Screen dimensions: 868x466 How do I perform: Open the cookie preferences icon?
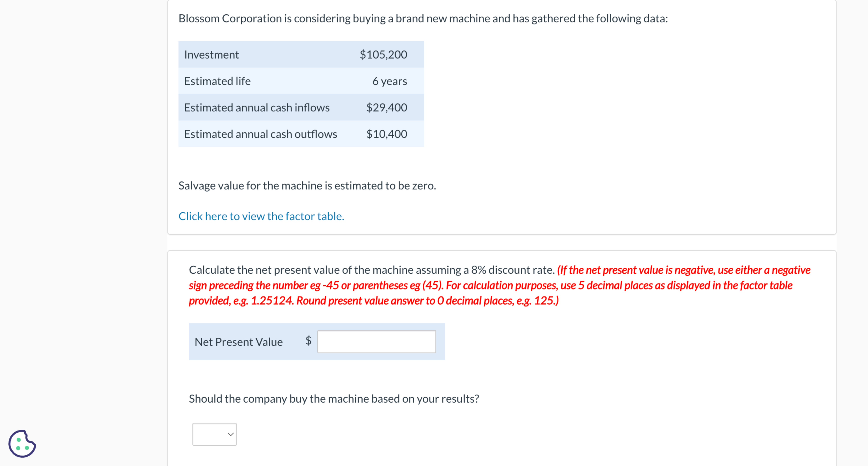click(22, 443)
